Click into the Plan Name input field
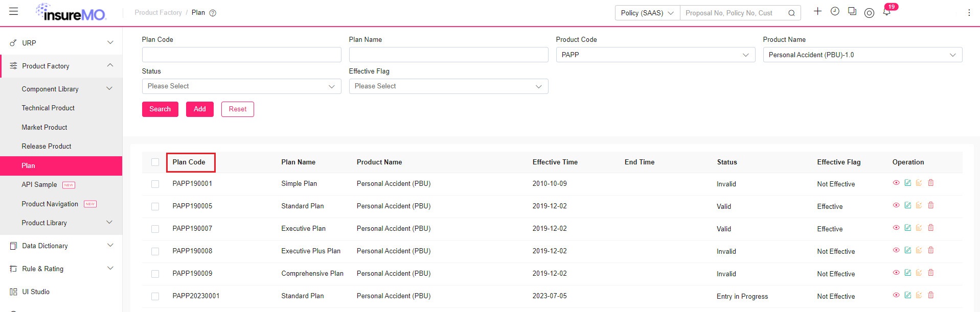 tap(448, 55)
